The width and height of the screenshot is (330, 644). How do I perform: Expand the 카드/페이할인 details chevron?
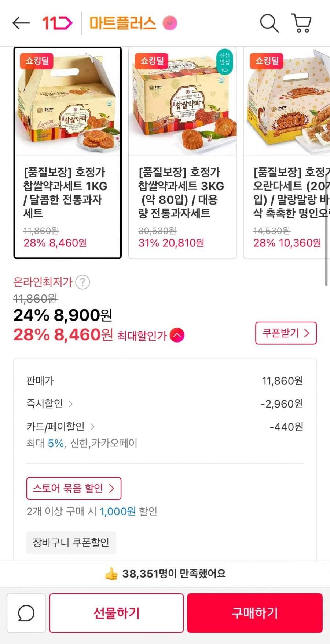92,427
